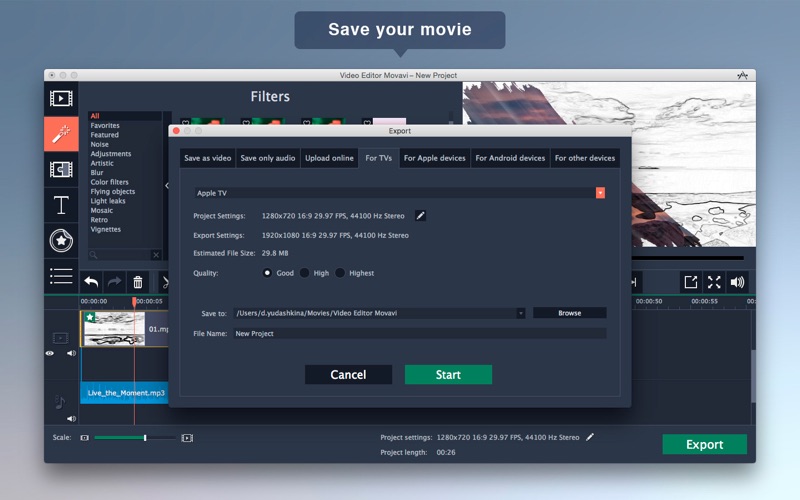Collapse the filters category panel arrow
This screenshot has width=800, height=500.
coord(167,186)
